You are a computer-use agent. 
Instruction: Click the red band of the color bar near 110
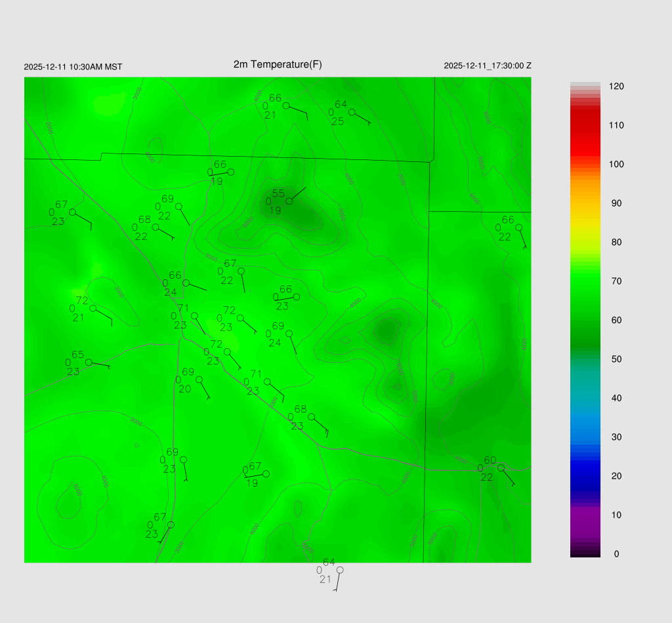(585, 125)
